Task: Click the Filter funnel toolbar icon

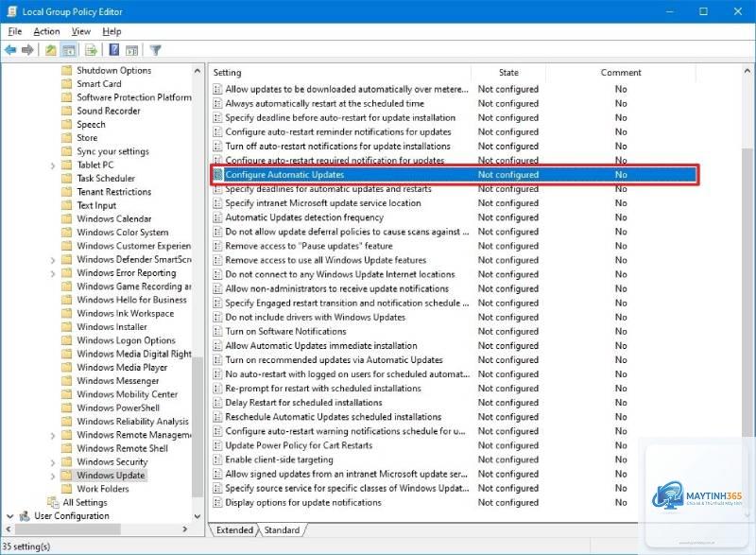Action: point(155,50)
